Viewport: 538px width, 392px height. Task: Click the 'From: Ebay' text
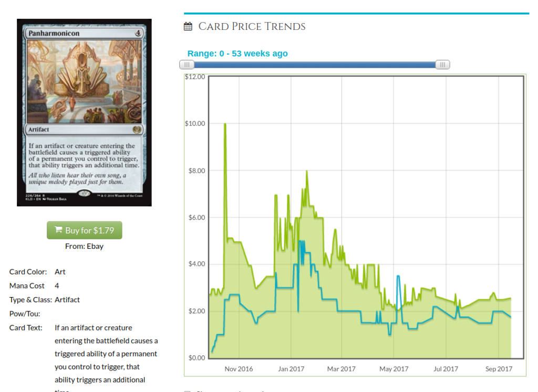[x=85, y=246]
